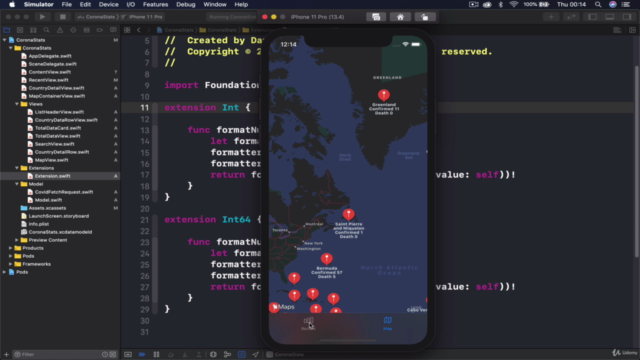Open the Debug View Hierarchy icon
Screen dimensions: 640x360
coord(213,354)
